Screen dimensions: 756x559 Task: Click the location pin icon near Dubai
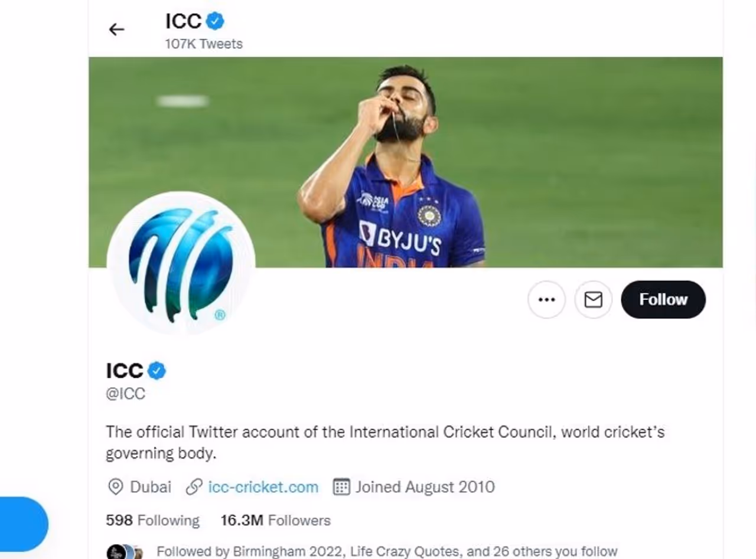[x=115, y=487]
